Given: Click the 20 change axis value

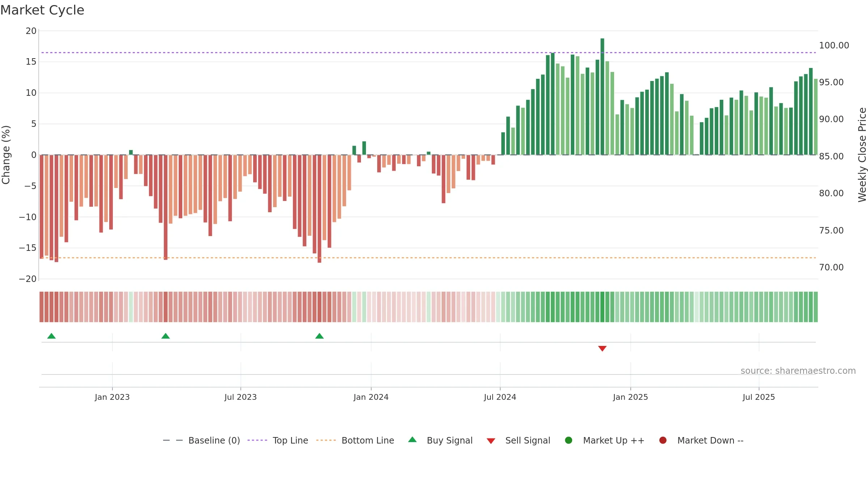Looking at the screenshot, I should 31,31.
